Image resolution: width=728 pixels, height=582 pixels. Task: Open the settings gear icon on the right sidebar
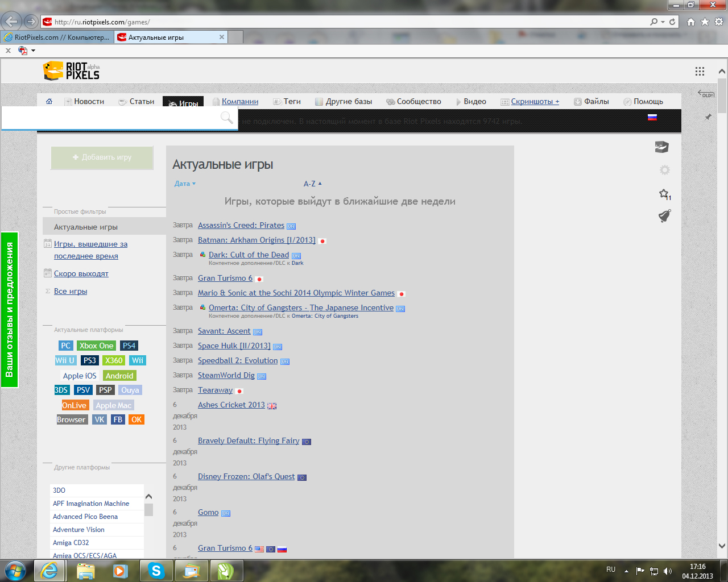[664, 169]
